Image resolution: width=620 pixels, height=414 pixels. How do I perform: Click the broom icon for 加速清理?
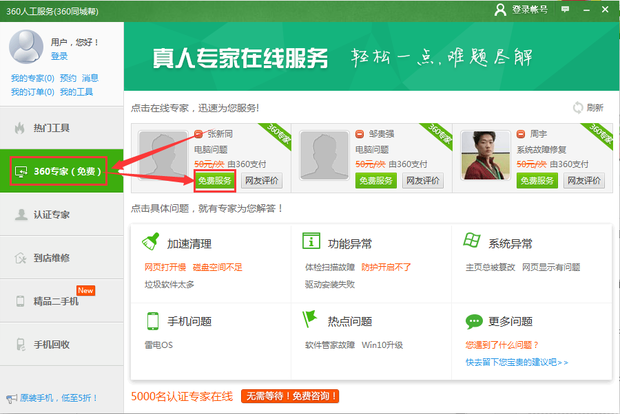point(152,242)
